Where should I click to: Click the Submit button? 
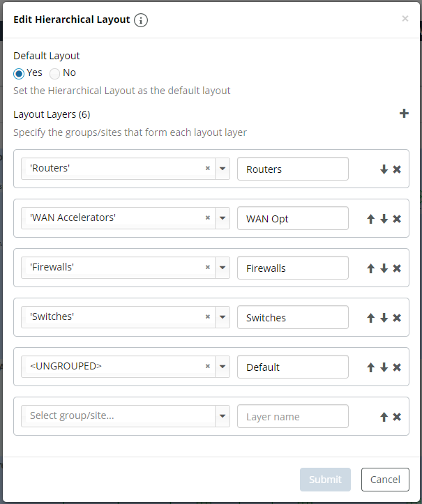(x=325, y=480)
